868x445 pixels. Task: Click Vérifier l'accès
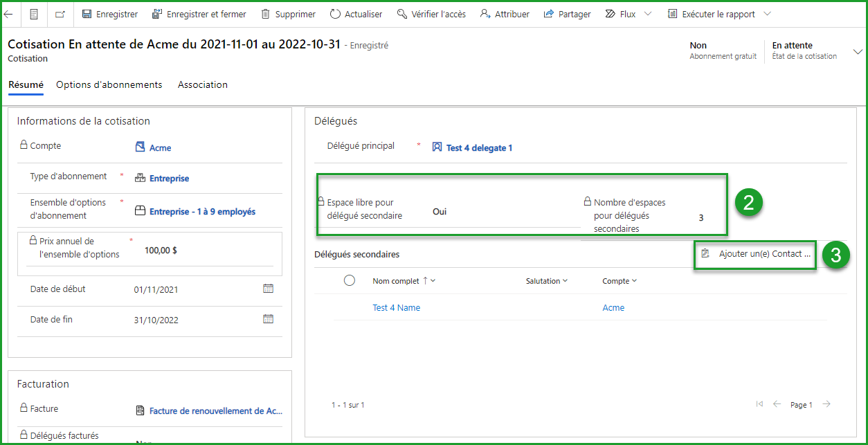(431, 14)
